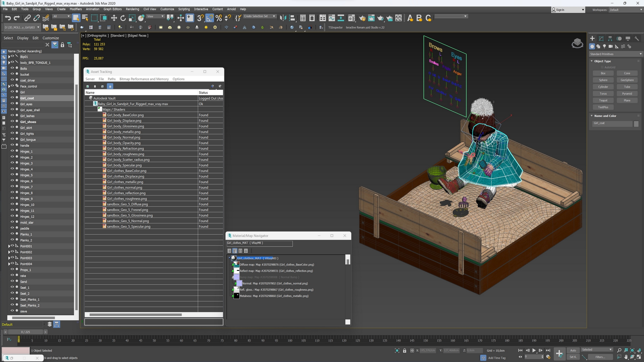Open the Curve Editor icon
The width and height of the screenshot is (644, 362).
click(332, 18)
